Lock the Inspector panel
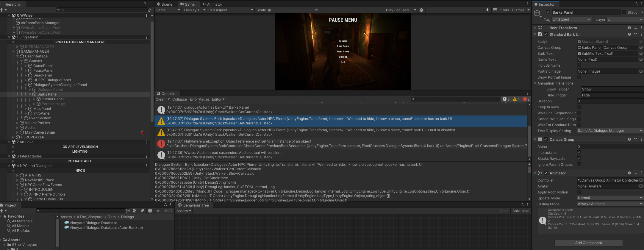644x250 pixels. (636, 4)
